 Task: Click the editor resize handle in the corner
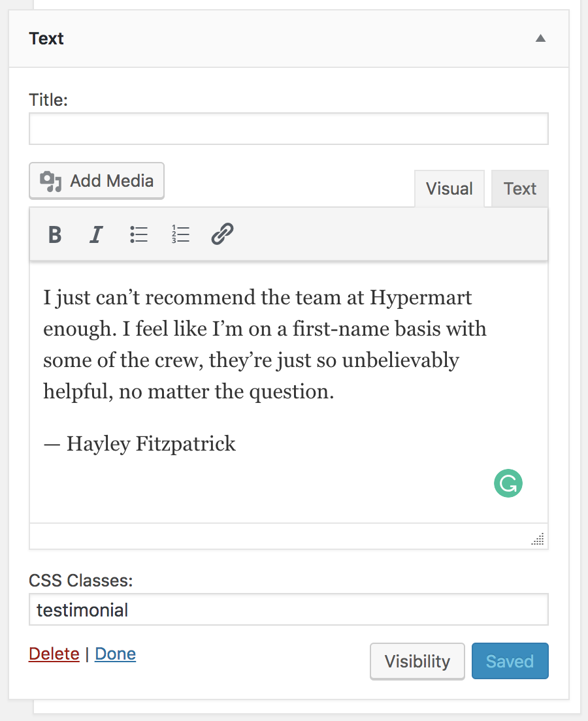point(538,539)
